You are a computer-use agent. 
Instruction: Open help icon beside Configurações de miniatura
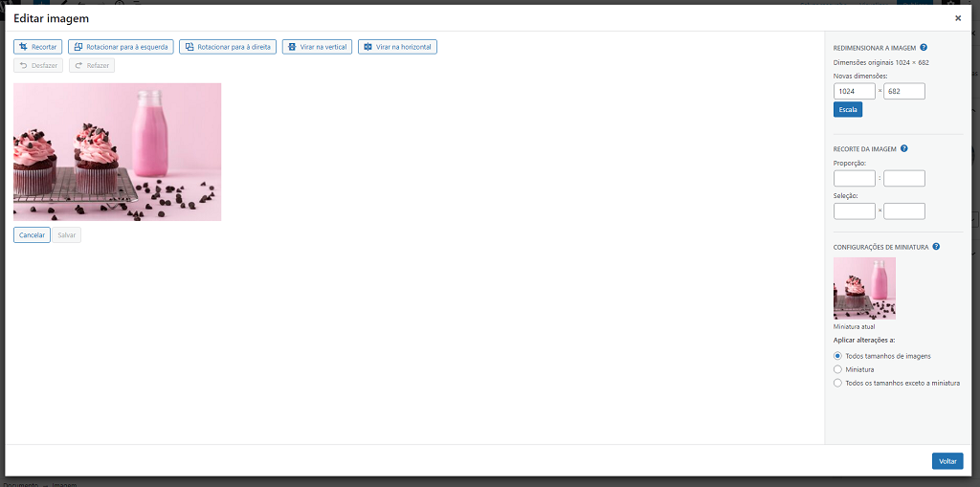[936, 246]
